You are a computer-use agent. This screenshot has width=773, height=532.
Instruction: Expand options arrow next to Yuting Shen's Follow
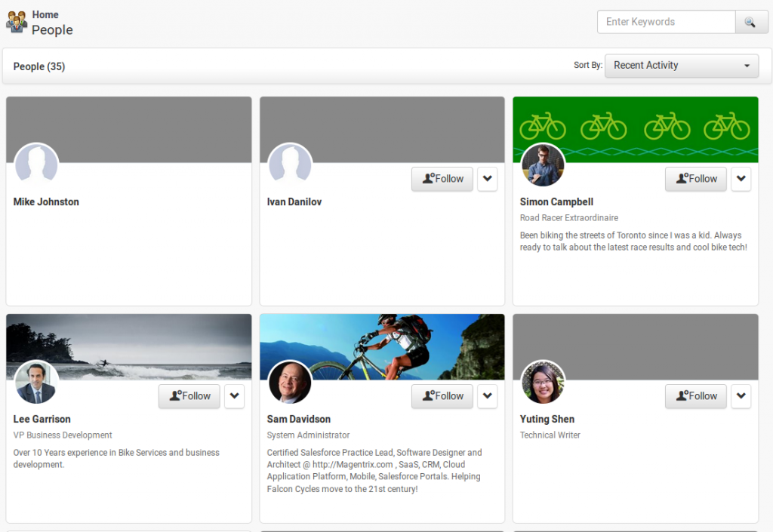coord(741,396)
